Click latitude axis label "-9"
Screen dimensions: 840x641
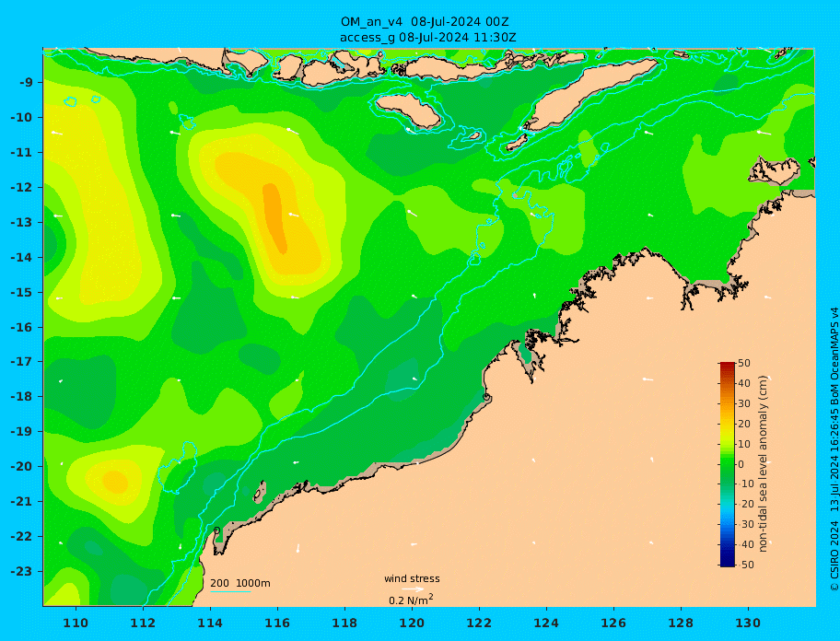coord(26,83)
